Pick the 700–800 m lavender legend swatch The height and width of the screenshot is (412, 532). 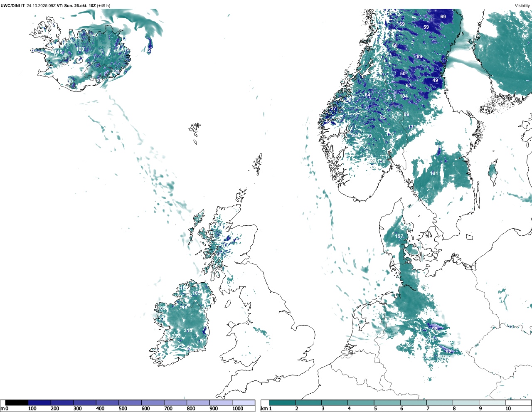[175, 403]
